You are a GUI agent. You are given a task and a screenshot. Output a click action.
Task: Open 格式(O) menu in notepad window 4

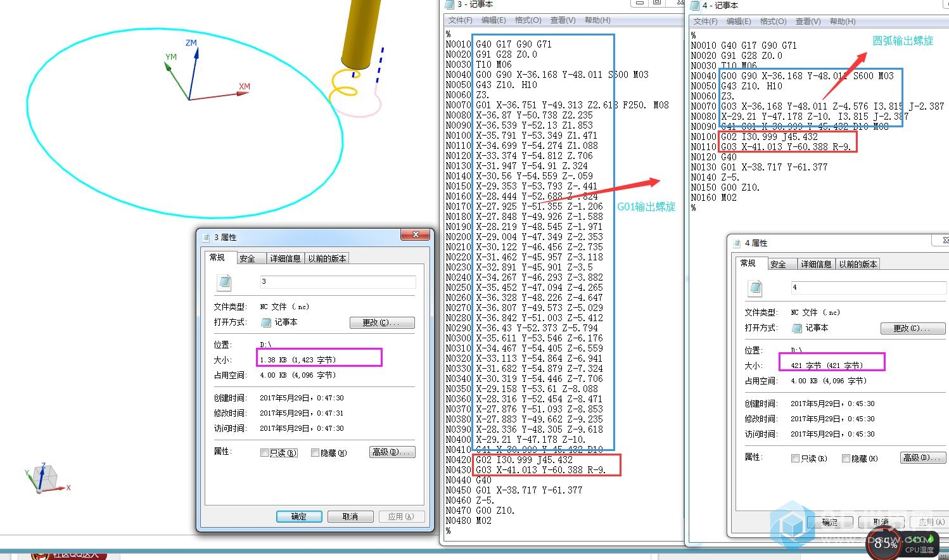[773, 22]
